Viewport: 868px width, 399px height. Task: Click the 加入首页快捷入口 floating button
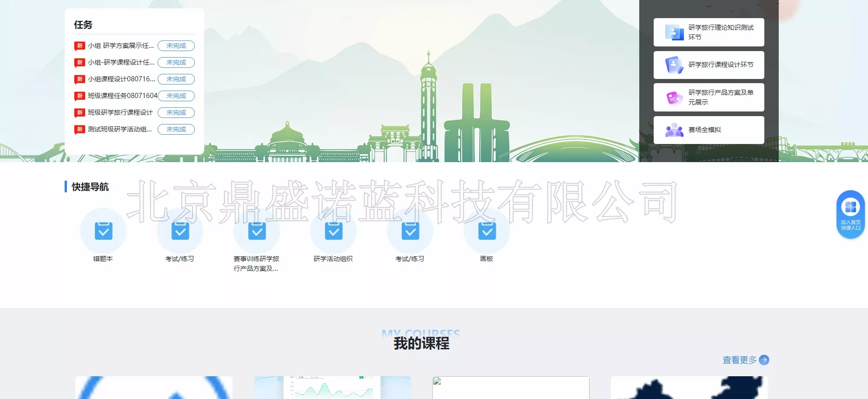[850, 215]
